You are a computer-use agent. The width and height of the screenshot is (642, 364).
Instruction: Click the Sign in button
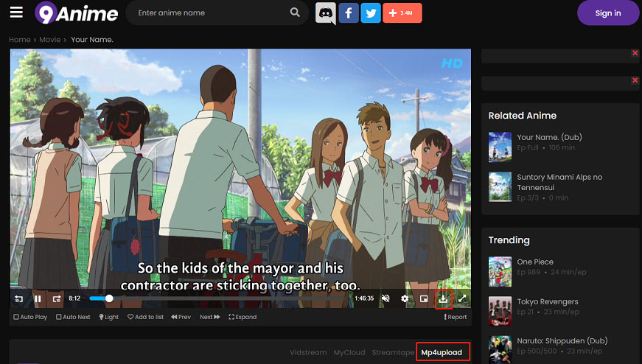pos(608,13)
